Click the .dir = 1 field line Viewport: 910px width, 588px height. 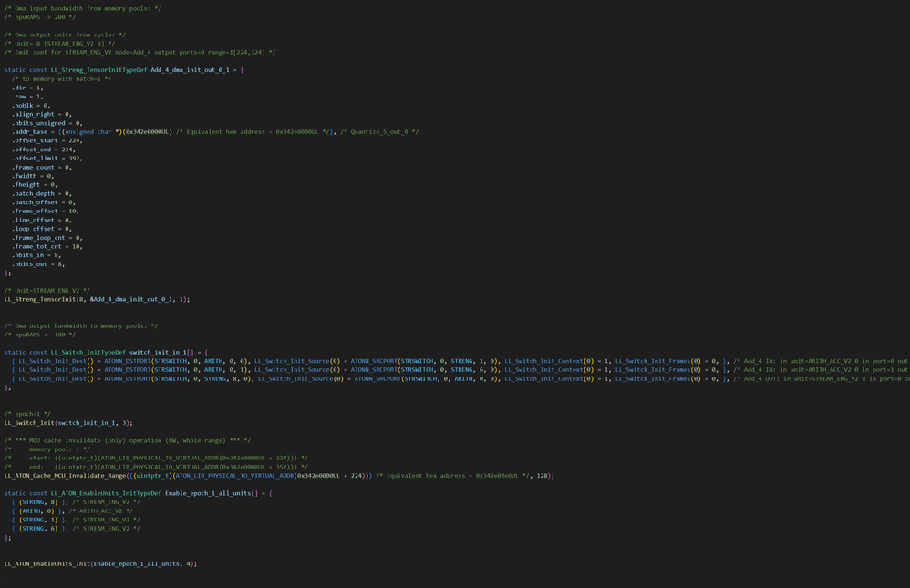tap(27, 88)
